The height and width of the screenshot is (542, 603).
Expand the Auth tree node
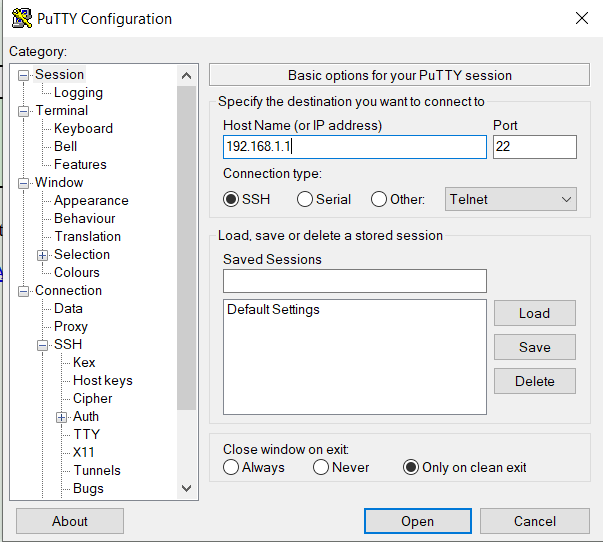(61, 417)
